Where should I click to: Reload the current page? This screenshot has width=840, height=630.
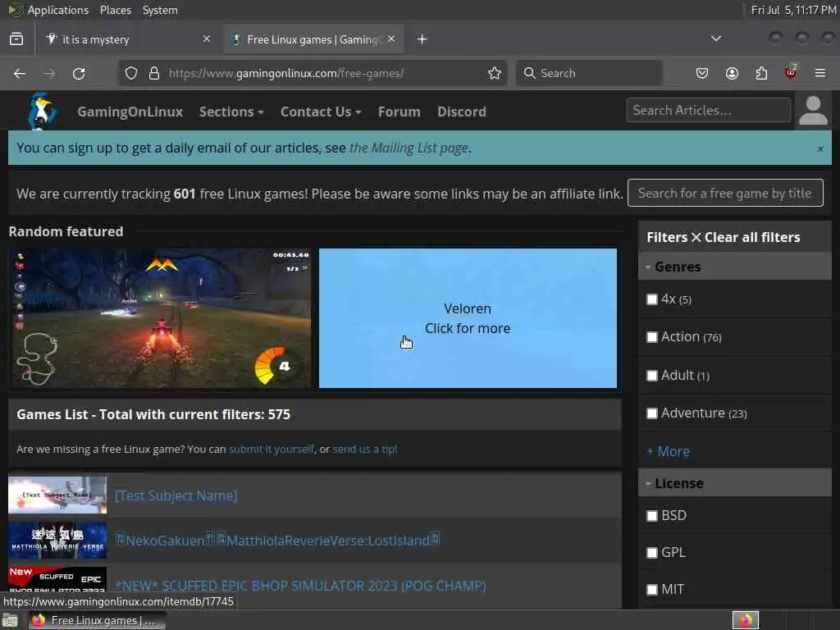point(79,73)
